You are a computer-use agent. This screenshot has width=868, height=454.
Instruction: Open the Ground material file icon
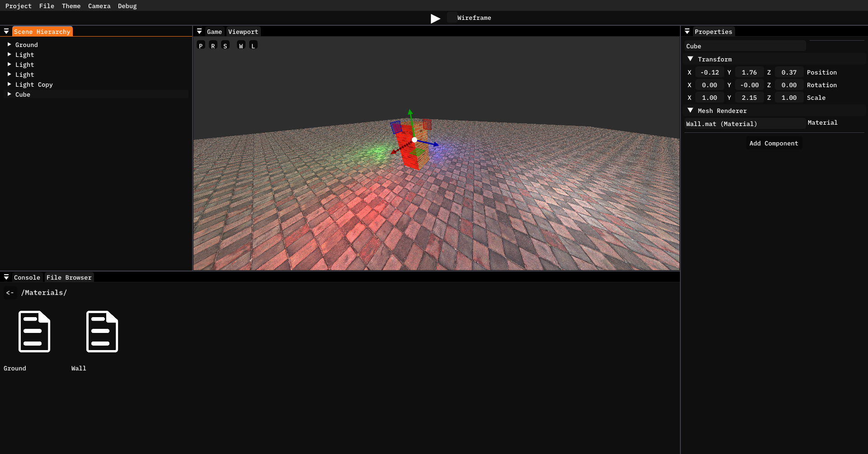pos(34,332)
